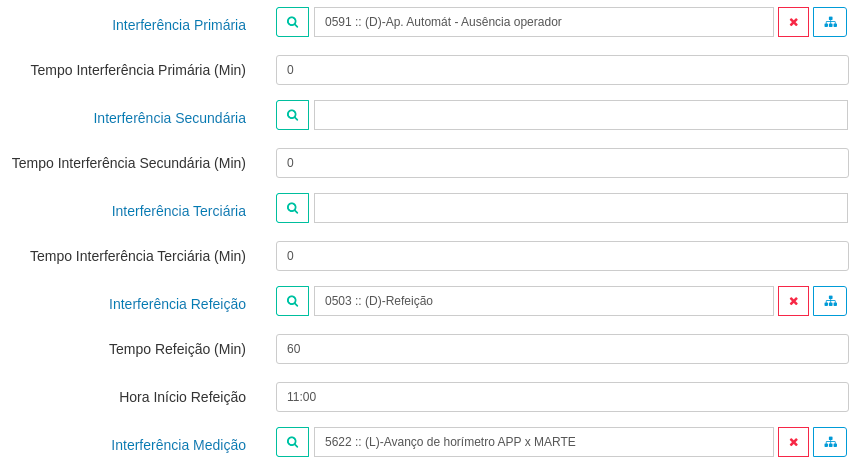Click the Tempo Interferência Secundária input
The image size is (858, 467).
tap(562, 163)
